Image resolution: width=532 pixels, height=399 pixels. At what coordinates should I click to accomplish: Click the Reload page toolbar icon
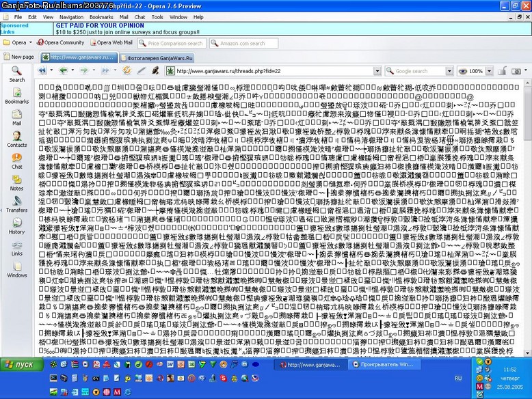[x=127, y=70]
